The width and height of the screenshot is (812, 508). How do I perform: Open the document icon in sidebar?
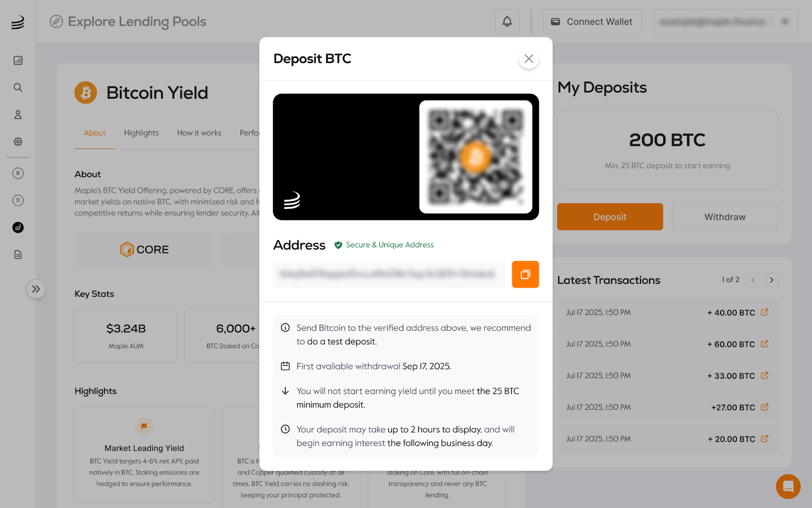click(x=18, y=255)
